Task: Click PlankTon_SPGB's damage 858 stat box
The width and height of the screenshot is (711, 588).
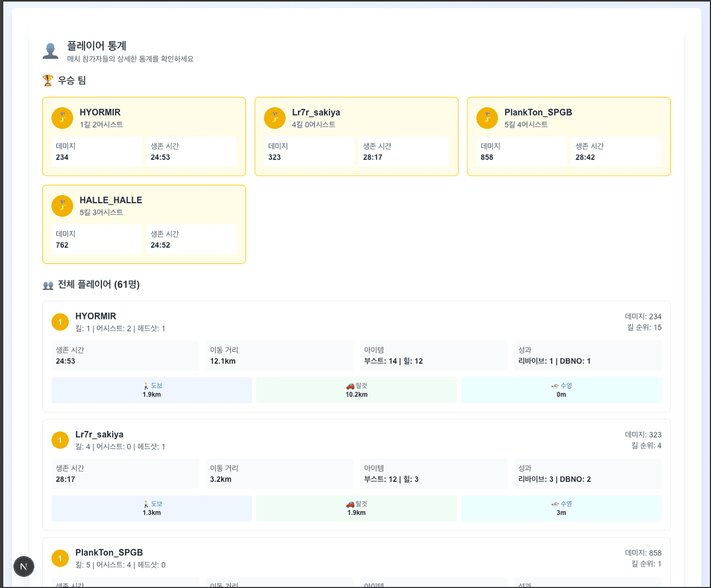Action: click(x=523, y=152)
